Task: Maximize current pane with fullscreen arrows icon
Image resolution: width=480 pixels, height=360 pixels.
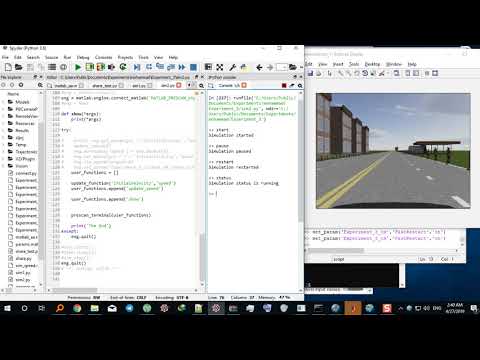Action: point(220,67)
